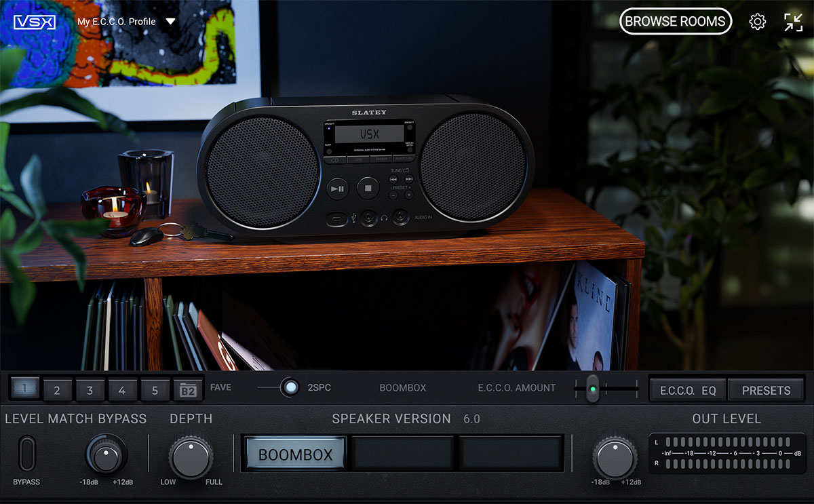Enable the E.C.C.O. EQ

point(687,389)
